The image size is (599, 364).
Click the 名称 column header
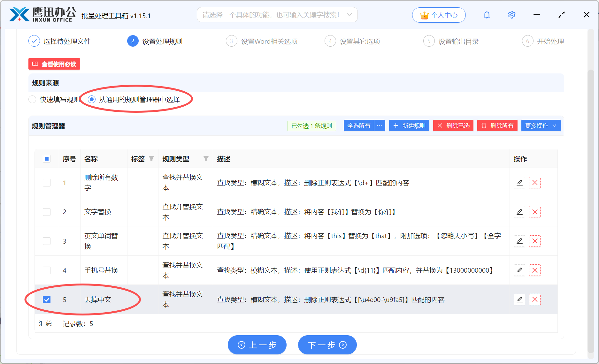pos(91,159)
